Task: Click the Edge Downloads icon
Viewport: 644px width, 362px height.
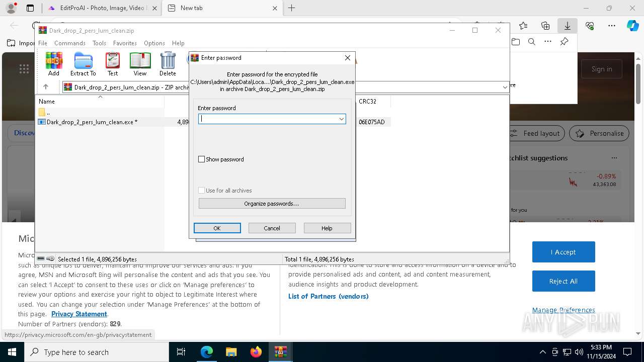Action: (567, 26)
